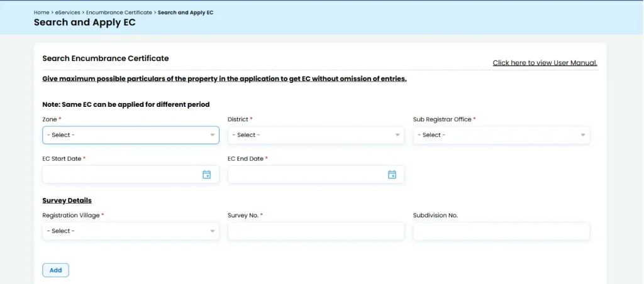Expand the District dropdown
Screen dimensions: 644x284
(x=316, y=135)
